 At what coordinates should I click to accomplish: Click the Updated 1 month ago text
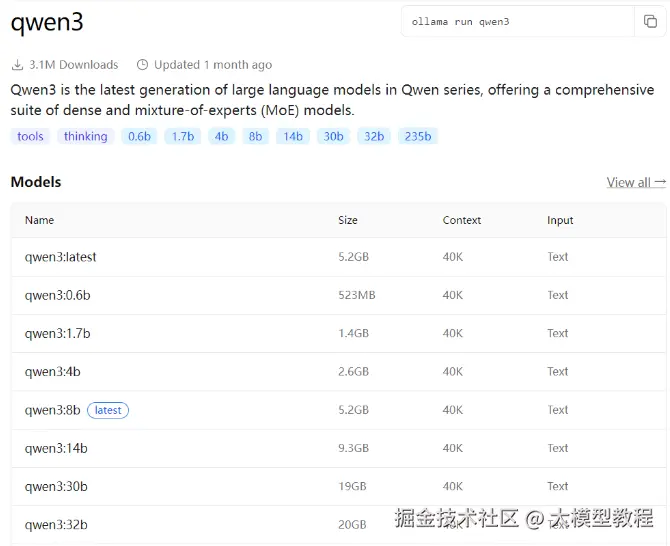(213, 65)
